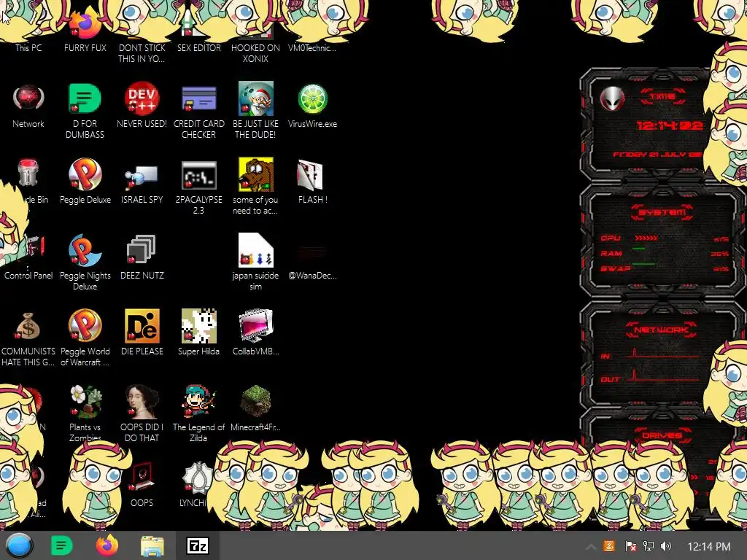This screenshot has height=560, width=747.
Task: Open D FOR DUMBASS shortcut
Action: point(85,98)
